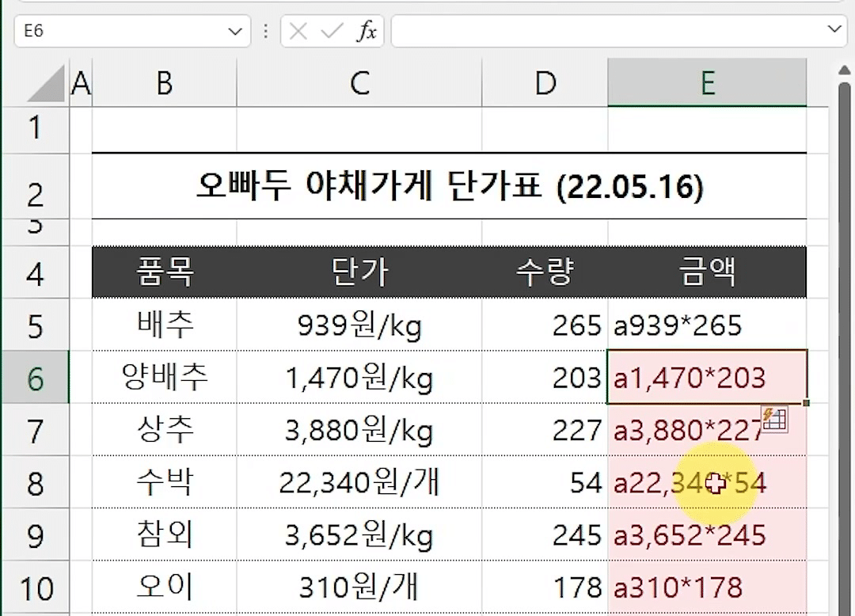Screen dimensions: 855x616
Task: Click the cell 수박
Action: click(x=165, y=482)
